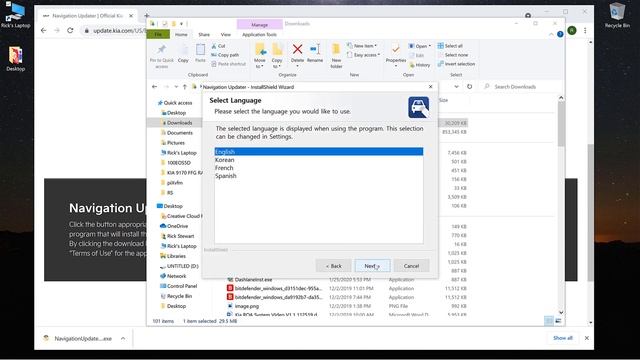Open the Application Tools tab
This screenshot has height=360, width=640.
tap(259, 35)
